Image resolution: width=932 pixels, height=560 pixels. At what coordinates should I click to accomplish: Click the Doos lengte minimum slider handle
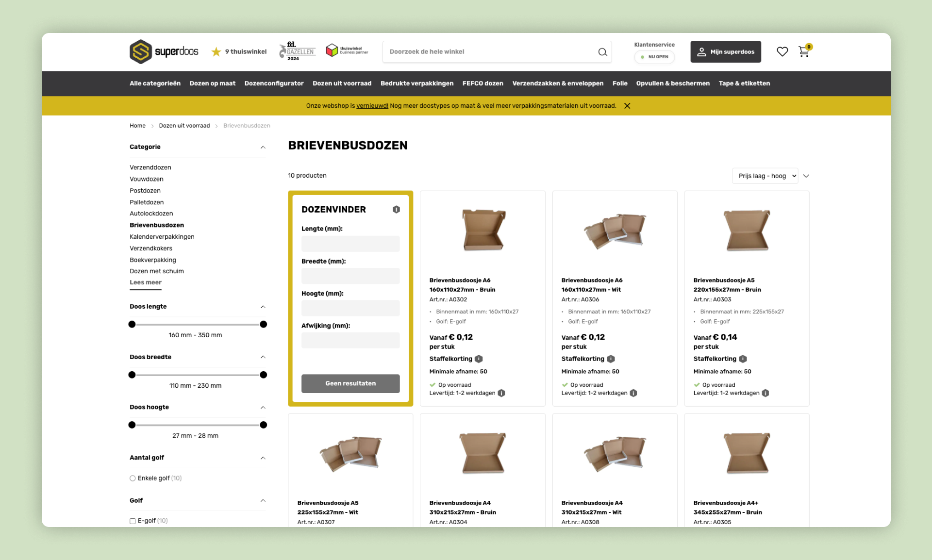tap(132, 324)
